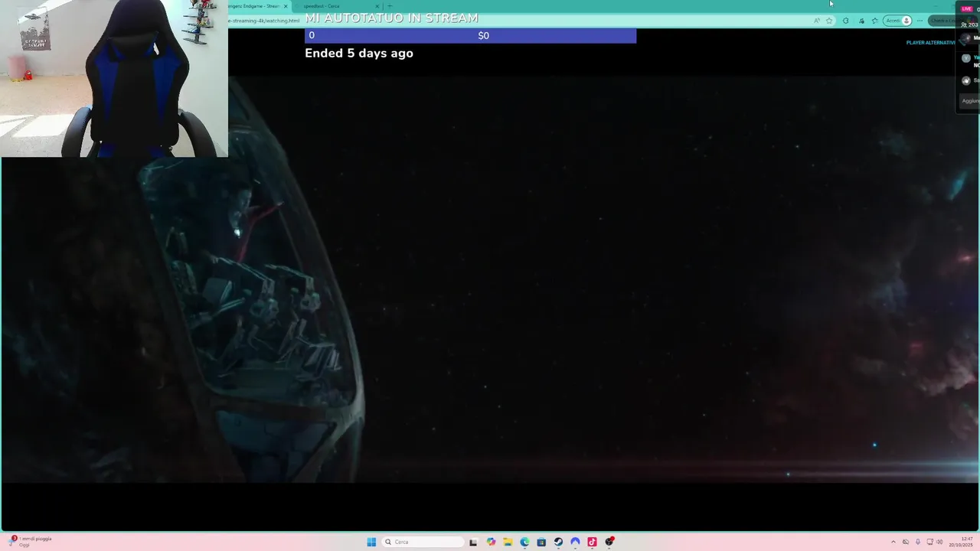Add page to favorites star icon
The image size is (980, 551).
point(829,21)
